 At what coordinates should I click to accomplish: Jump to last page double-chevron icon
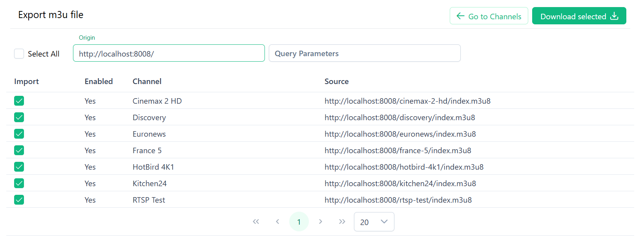[342, 222]
